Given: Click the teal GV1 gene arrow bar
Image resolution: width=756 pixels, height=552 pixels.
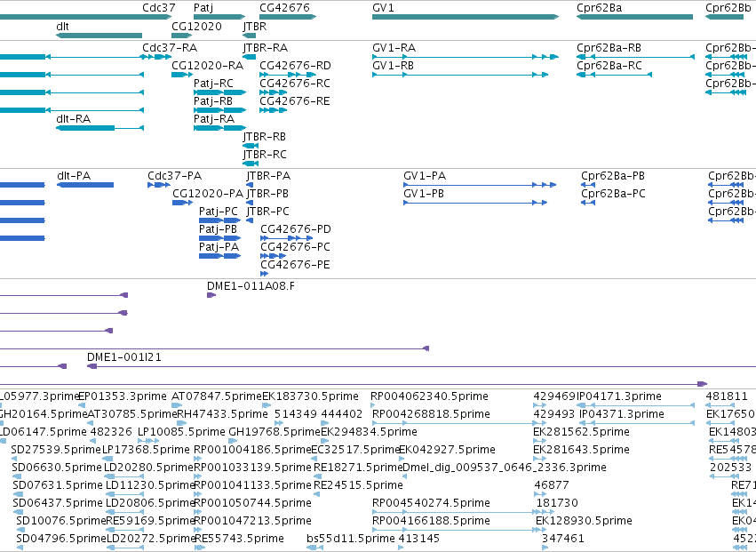Looking at the screenshot, I should click(466, 18).
